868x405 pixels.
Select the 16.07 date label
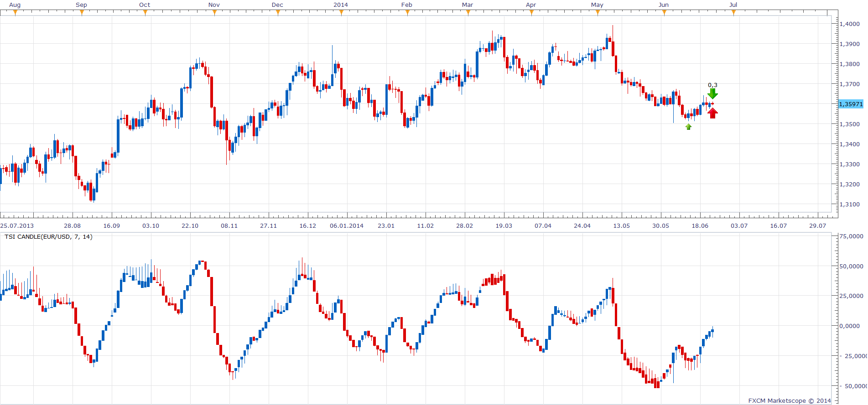click(778, 226)
